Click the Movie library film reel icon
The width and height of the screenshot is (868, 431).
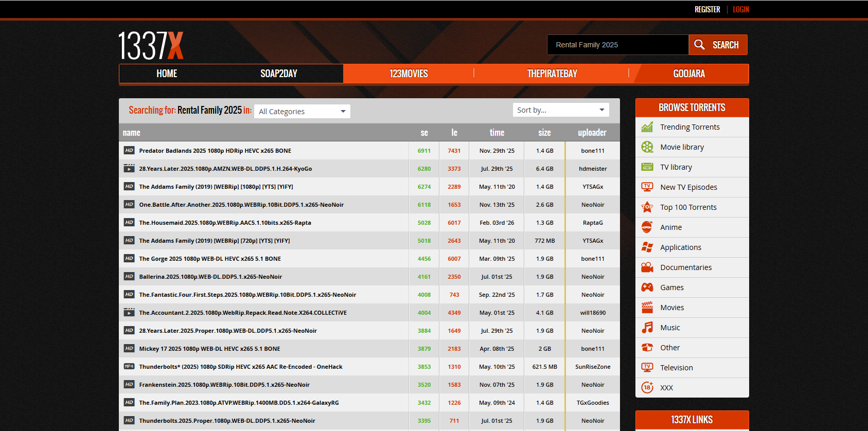pos(647,147)
